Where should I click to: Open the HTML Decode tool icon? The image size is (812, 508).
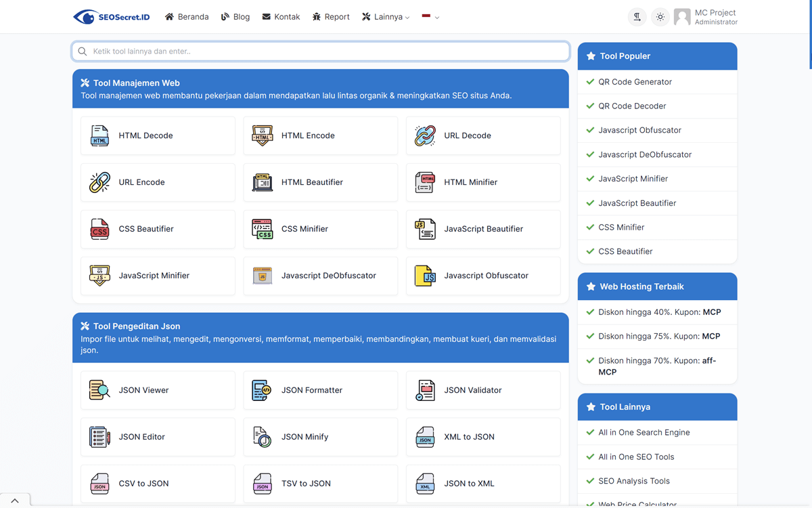99,135
